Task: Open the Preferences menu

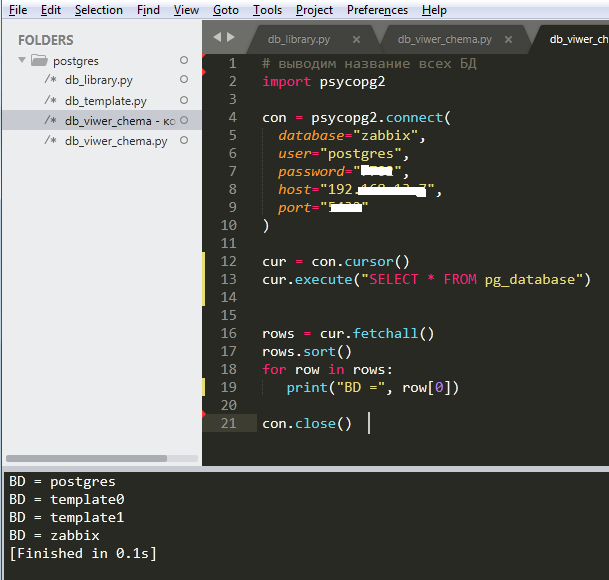Action: point(378,10)
